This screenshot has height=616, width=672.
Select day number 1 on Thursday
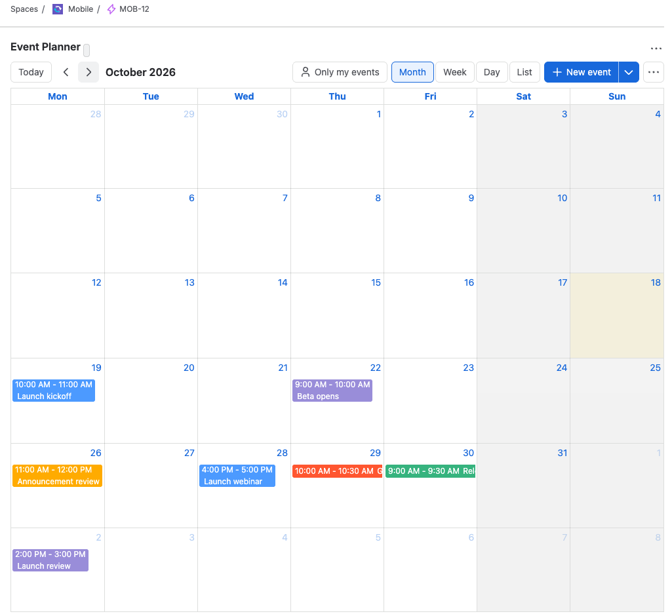(378, 114)
